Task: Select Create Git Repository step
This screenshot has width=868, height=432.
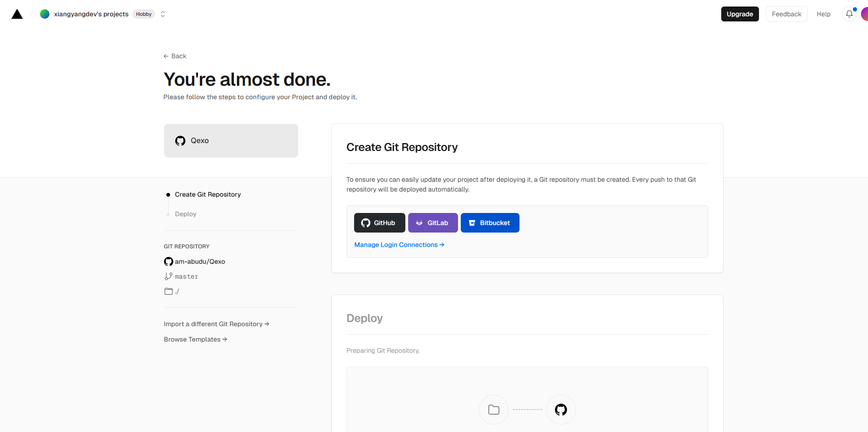Action: [208, 194]
